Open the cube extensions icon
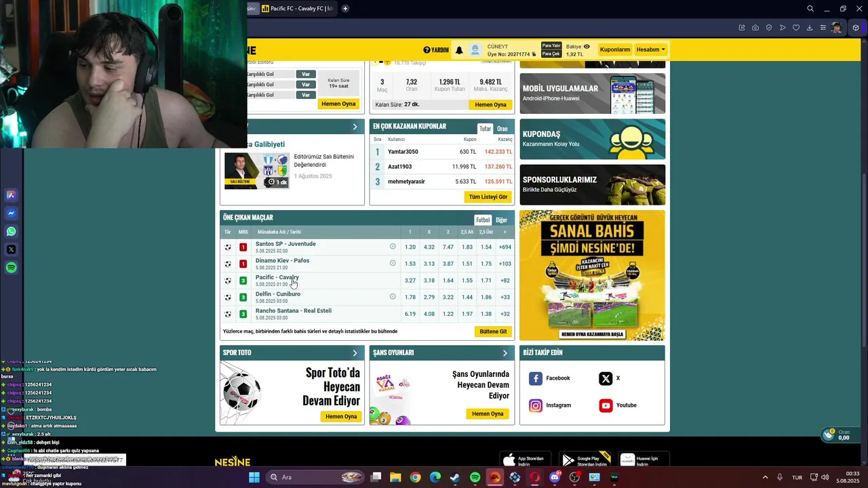 pos(856,28)
